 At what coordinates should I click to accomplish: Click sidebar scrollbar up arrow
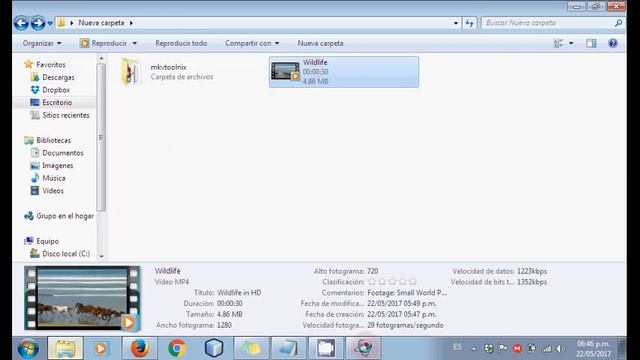click(x=101, y=59)
